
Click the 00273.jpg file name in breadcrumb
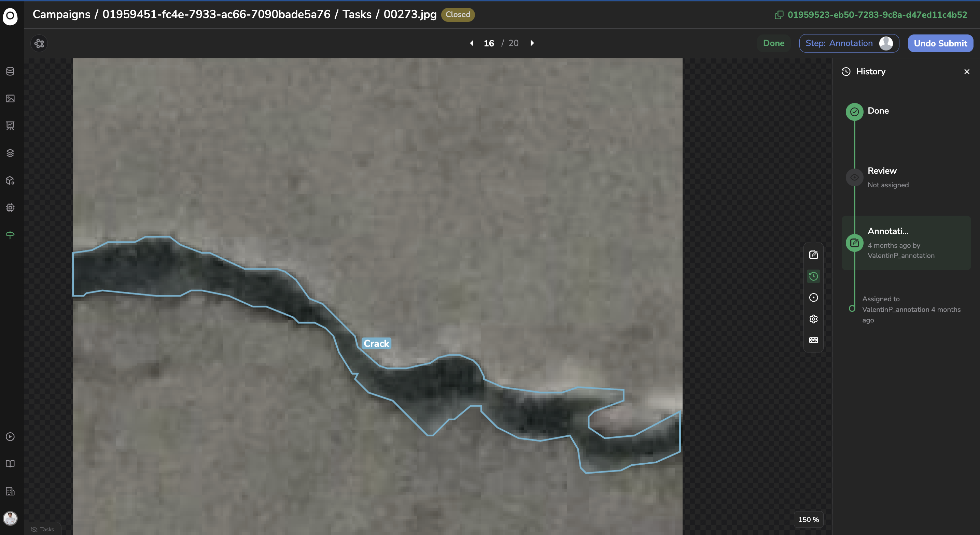410,14
